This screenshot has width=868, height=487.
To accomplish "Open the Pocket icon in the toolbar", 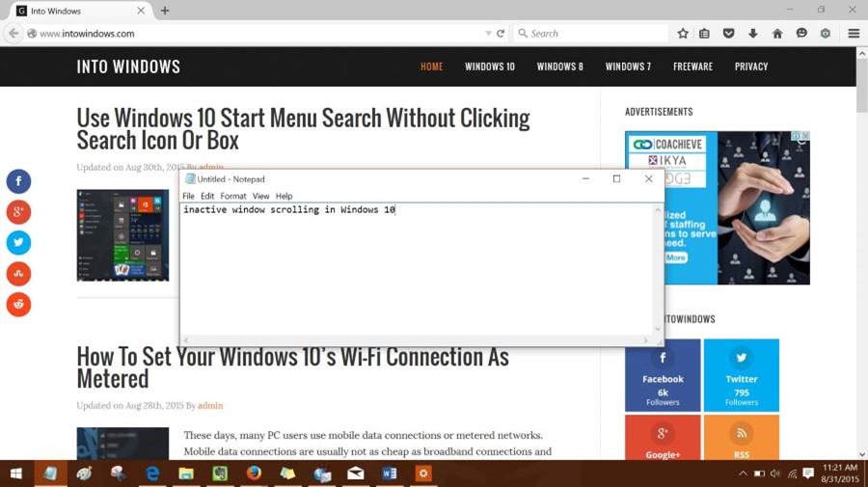I will 729,34.
